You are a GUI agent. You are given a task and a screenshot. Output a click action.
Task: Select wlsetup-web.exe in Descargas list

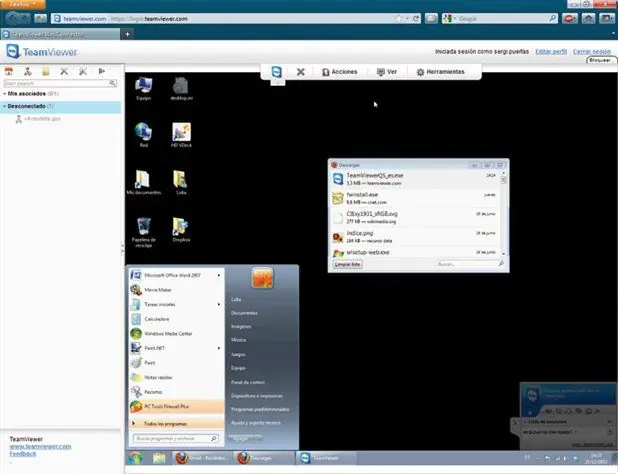tap(415, 252)
